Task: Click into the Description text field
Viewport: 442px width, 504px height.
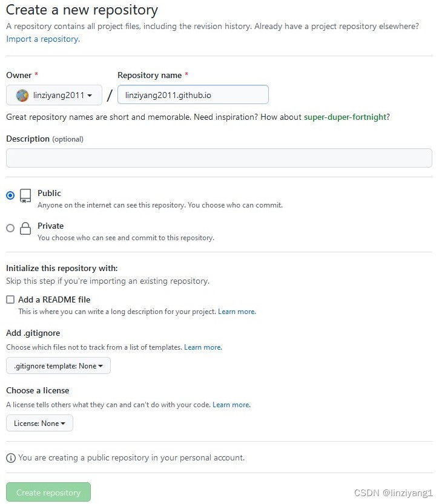Action: pos(219,158)
